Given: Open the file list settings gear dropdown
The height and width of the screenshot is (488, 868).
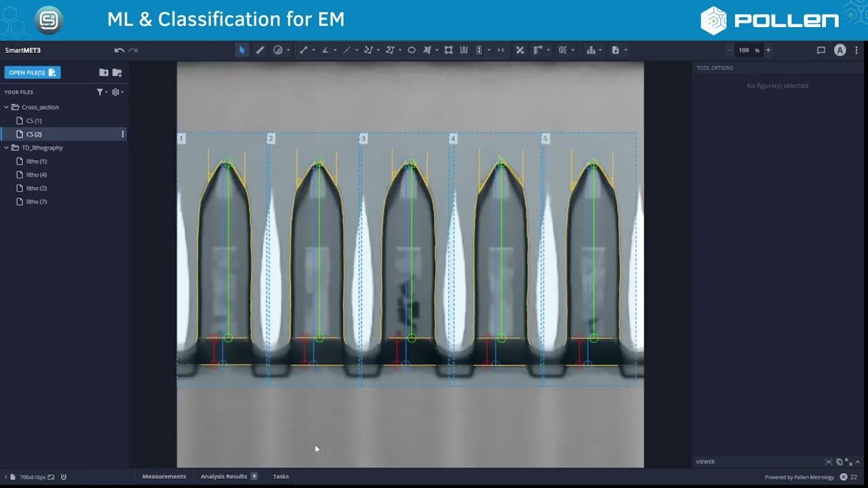Looking at the screenshot, I should [117, 92].
